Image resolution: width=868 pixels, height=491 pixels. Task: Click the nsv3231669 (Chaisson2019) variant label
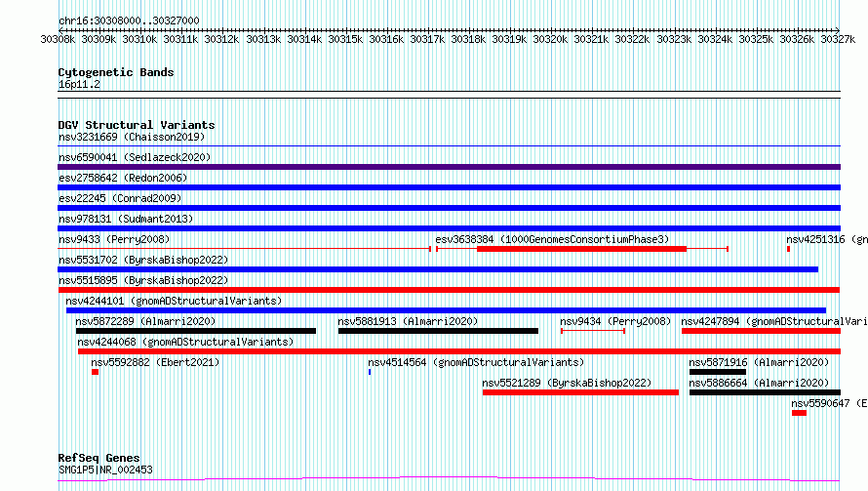[132, 137]
